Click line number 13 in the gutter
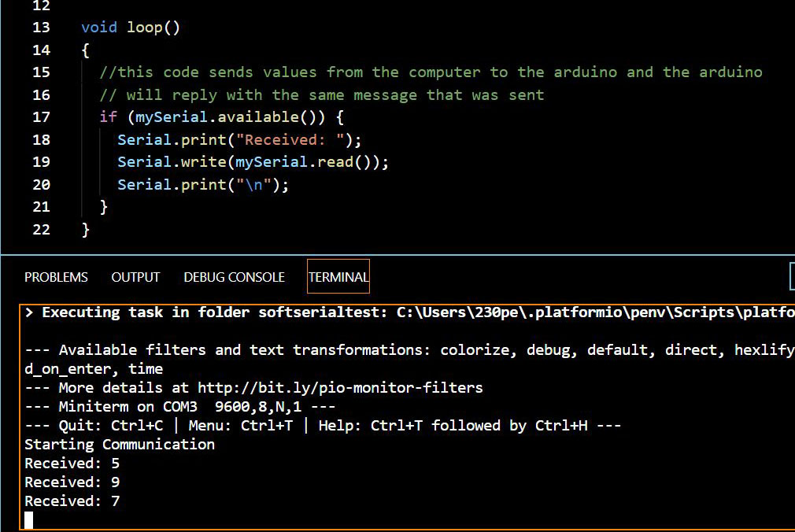The image size is (795, 532). 41,28
